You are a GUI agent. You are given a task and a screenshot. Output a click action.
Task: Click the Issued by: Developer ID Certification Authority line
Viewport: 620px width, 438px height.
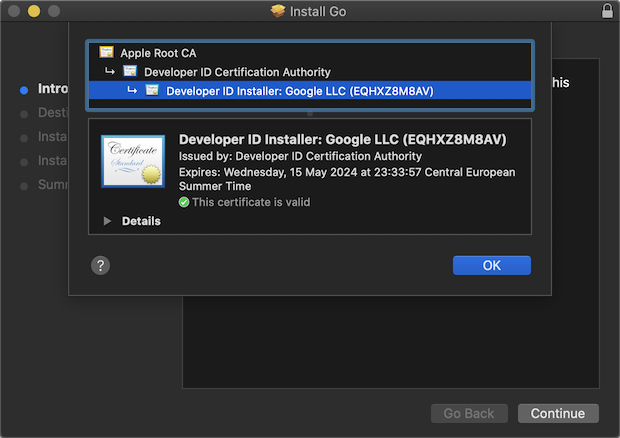point(300,157)
